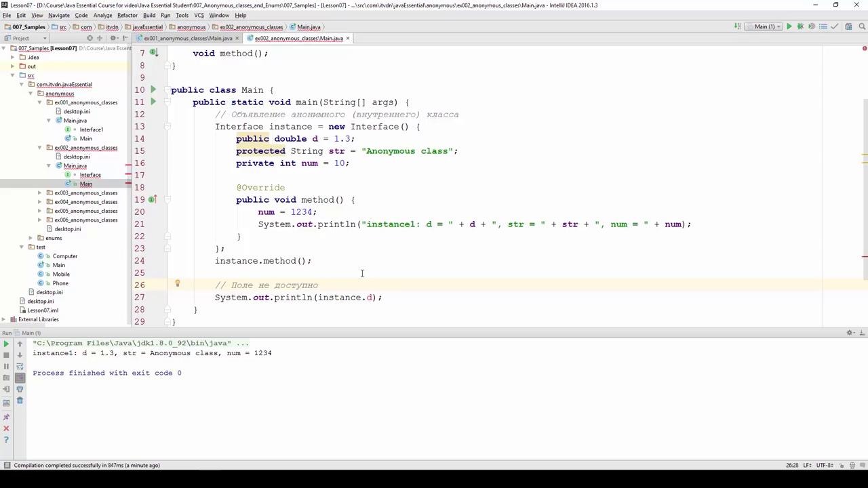
Task: Toggle the Use Soft Wraps button in Run panel
Action: pos(20,367)
